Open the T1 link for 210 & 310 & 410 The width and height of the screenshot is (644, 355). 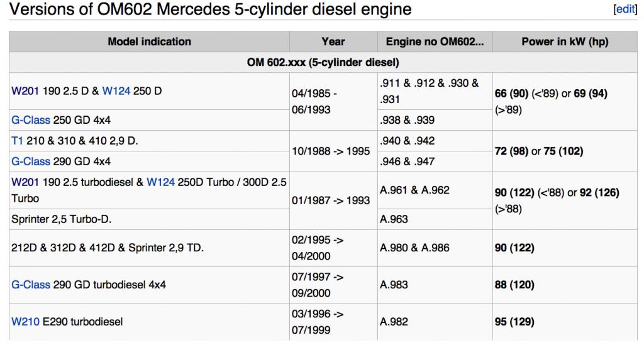[x=17, y=141]
